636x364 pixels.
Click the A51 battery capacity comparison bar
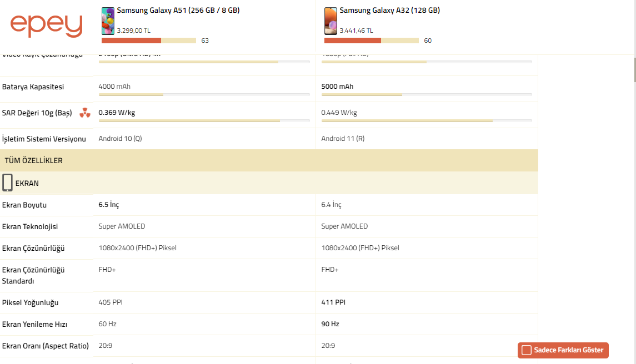tap(204, 95)
